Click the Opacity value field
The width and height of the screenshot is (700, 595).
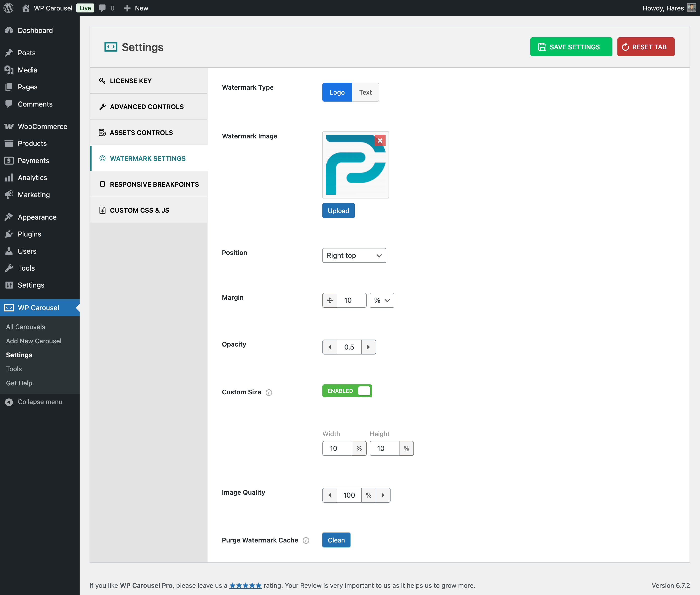pyautogui.click(x=349, y=347)
